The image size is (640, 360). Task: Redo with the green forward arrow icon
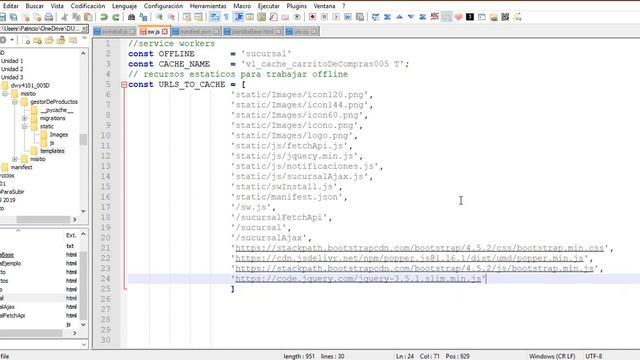116,17
